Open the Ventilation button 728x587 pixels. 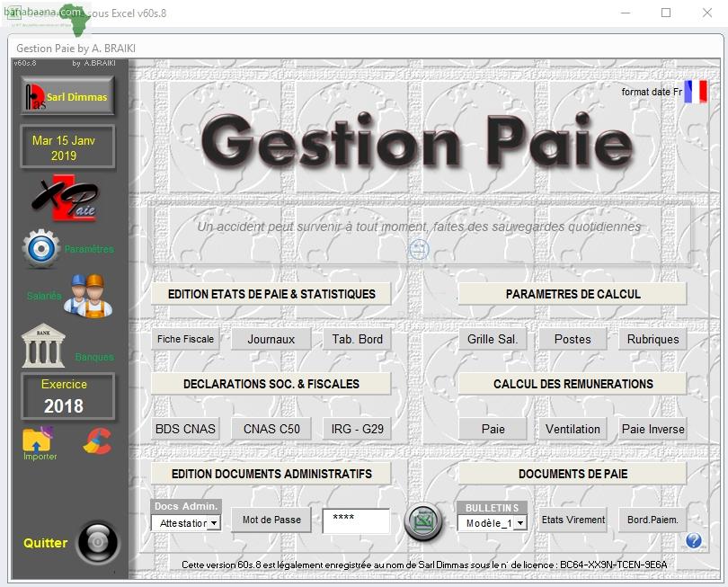(573, 429)
